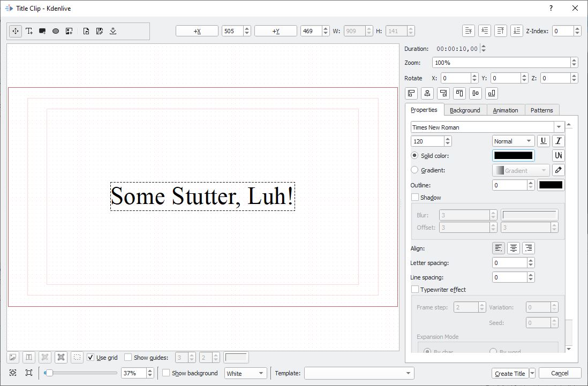Open the Normal font weight dropdown
The image size is (588, 386).
[x=513, y=141]
